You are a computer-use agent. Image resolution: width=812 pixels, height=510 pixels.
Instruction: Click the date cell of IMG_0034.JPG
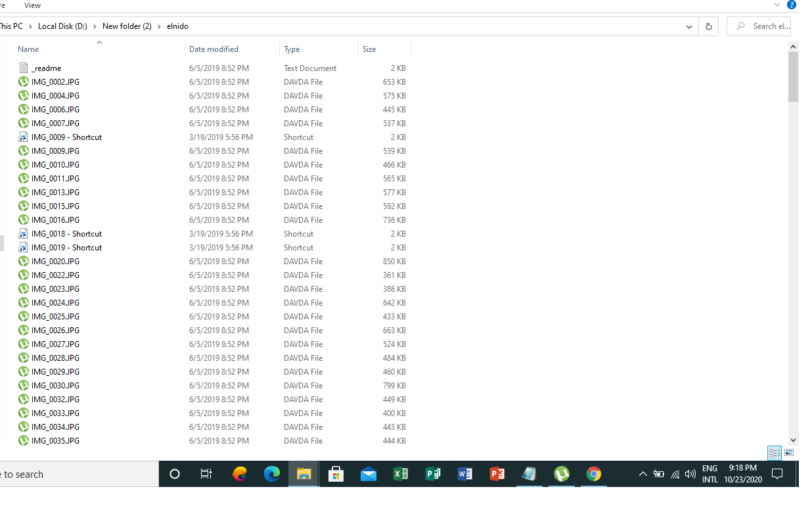point(219,427)
